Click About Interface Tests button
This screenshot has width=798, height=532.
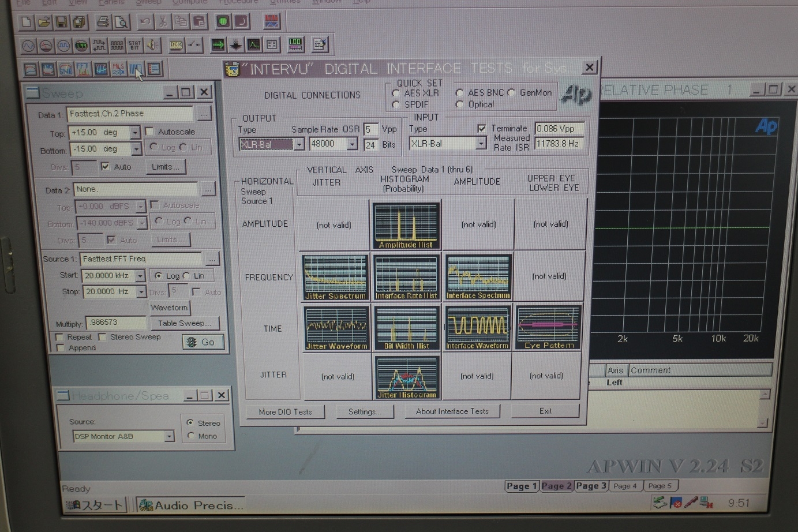(x=452, y=411)
